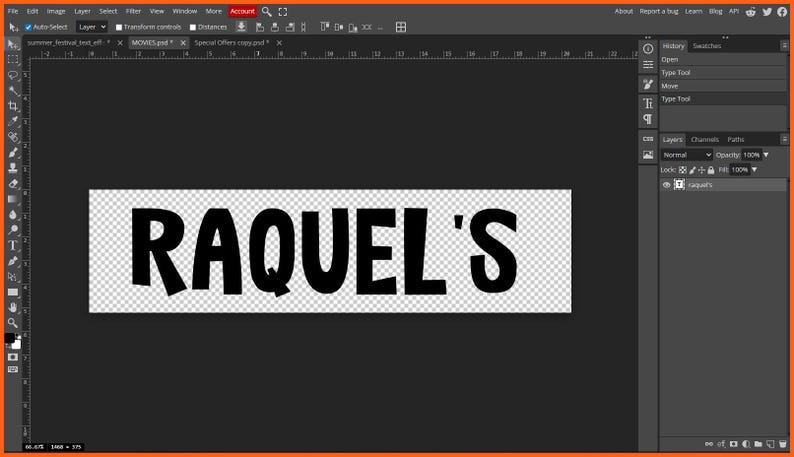Pick the Clone Stamp tool
Image resolution: width=794 pixels, height=457 pixels.
click(x=13, y=168)
